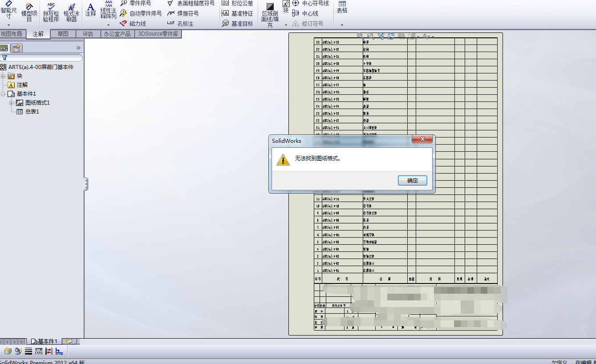Activate the 格式涂刷器 format painter
The image size is (596, 364).
(x=71, y=12)
